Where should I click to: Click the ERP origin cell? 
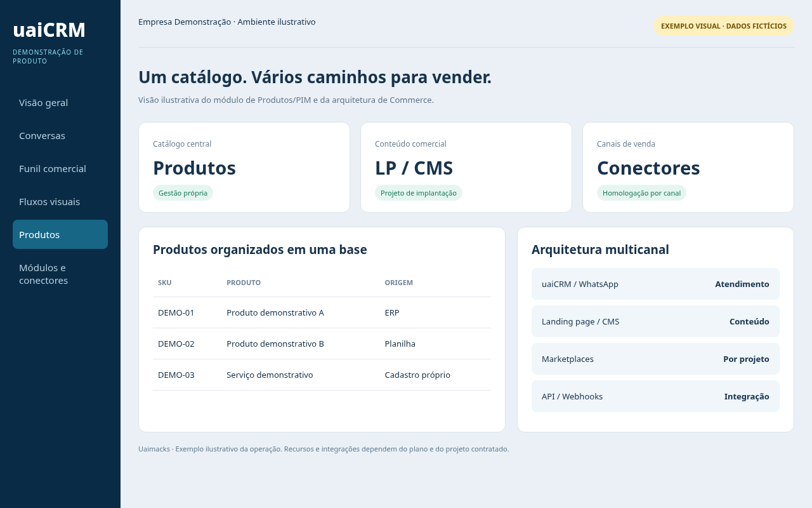click(x=392, y=312)
